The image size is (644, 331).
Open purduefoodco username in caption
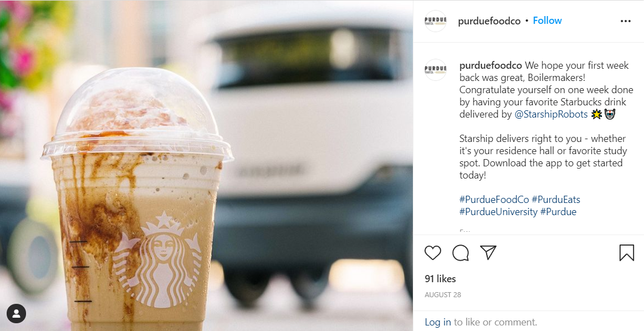click(x=490, y=66)
